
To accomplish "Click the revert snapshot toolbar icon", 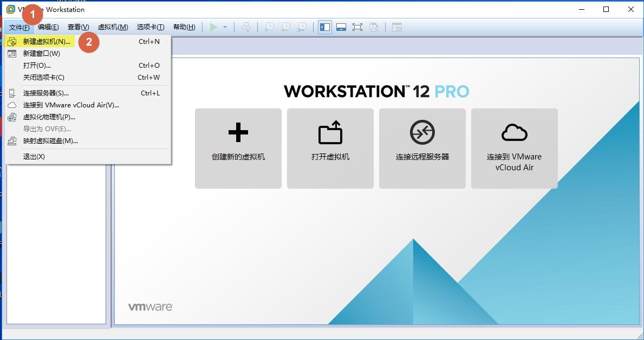I will 285,27.
